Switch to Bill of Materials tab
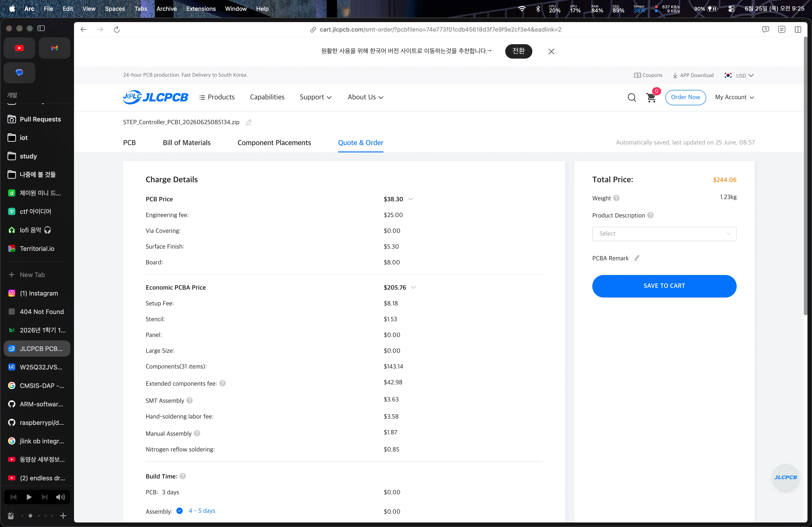 click(187, 143)
